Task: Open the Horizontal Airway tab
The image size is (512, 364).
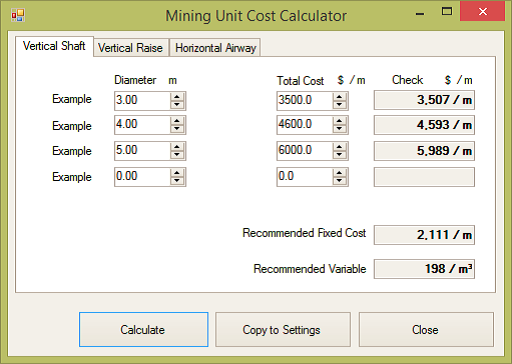Action: pos(215,48)
